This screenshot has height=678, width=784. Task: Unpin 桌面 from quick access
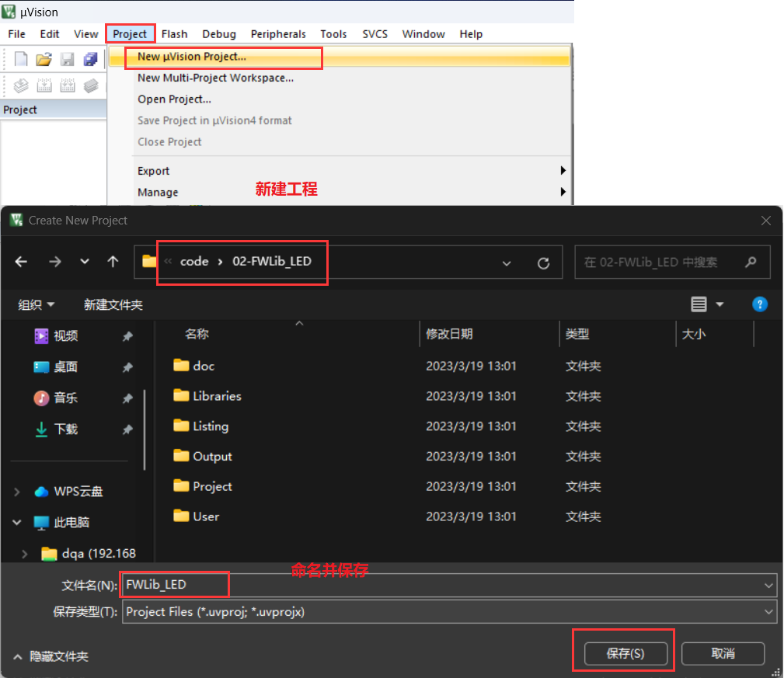point(127,367)
